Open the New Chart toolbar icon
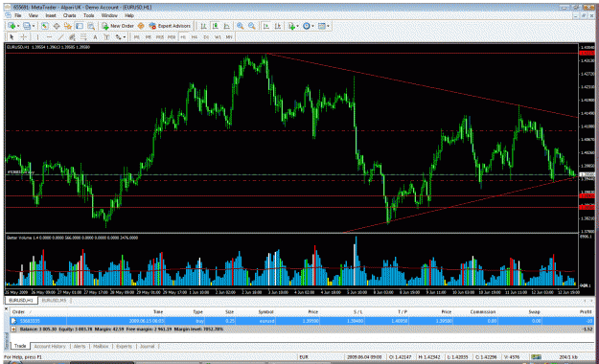This screenshot has height=364, width=599. [x=12, y=26]
